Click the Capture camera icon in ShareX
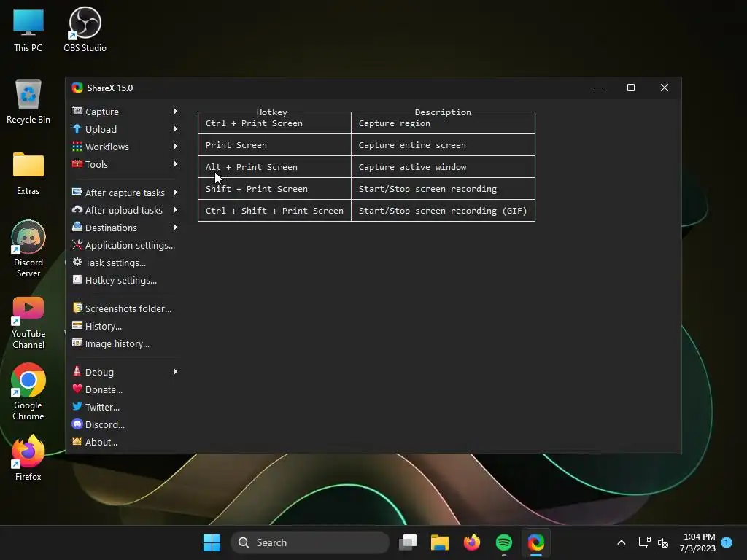 [x=77, y=111]
